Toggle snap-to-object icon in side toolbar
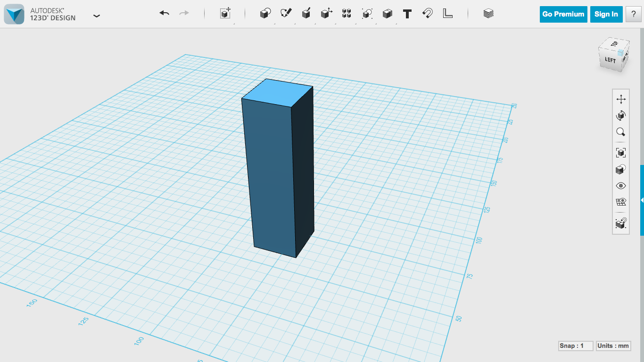The width and height of the screenshot is (644, 362). tap(621, 223)
